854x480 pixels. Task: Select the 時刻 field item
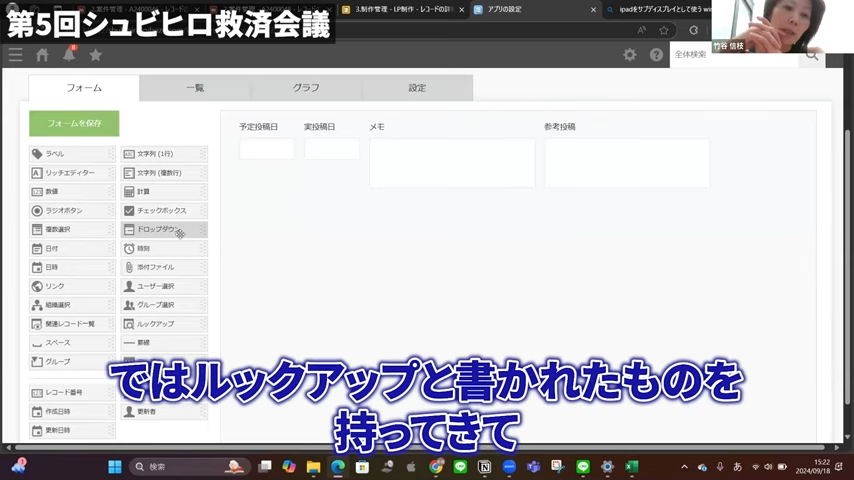click(x=164, y=248)
